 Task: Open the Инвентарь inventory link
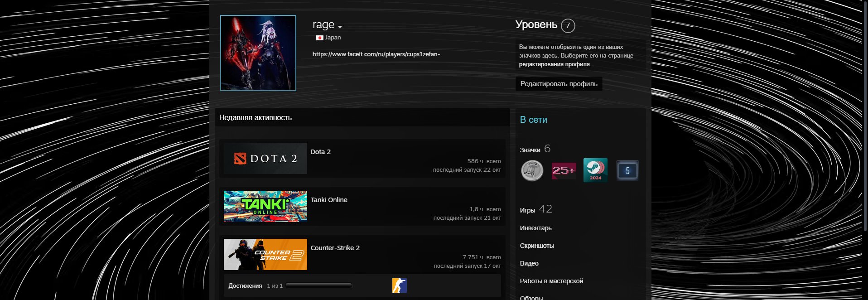pos(536,228)
